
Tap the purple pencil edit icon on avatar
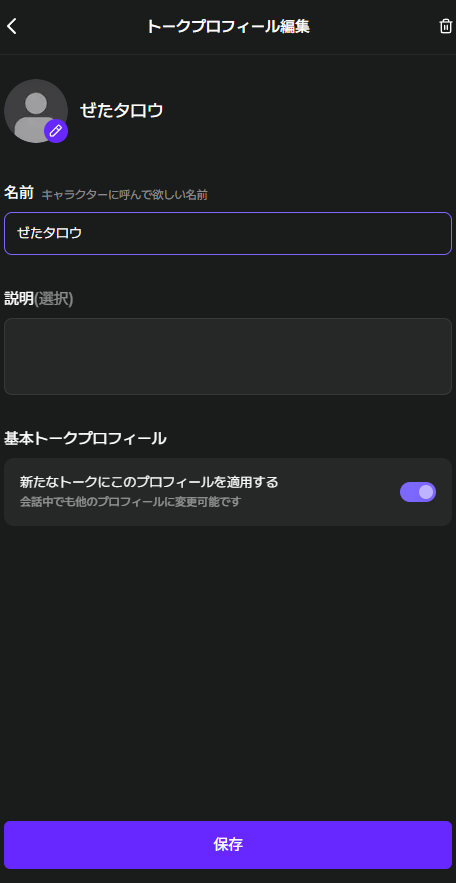tap(56, 131)
